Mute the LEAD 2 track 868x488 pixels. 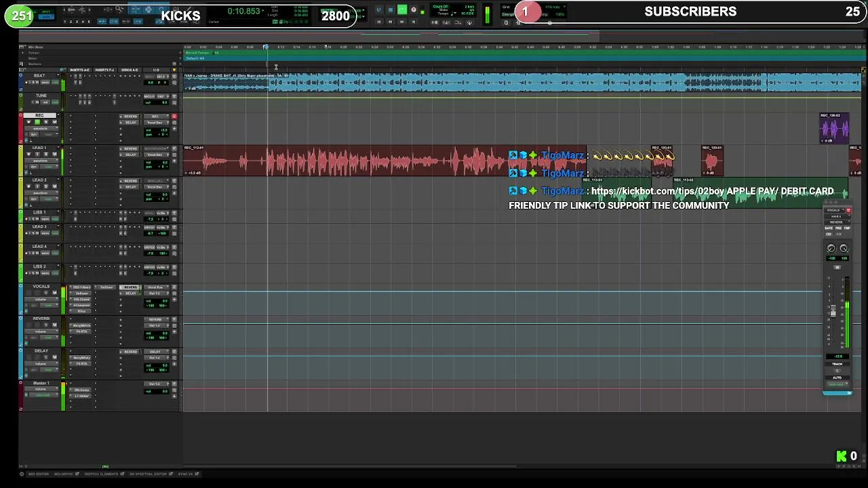point(54,186)
